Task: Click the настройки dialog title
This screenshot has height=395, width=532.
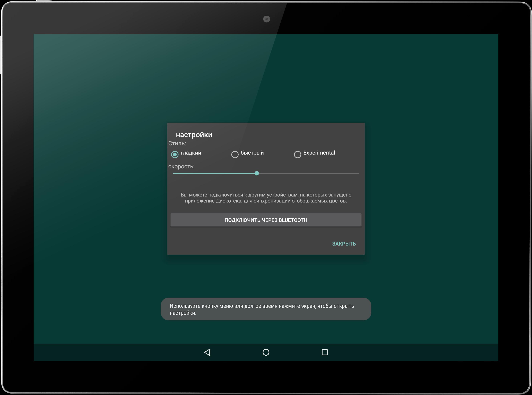Action: tap(194, 135)
